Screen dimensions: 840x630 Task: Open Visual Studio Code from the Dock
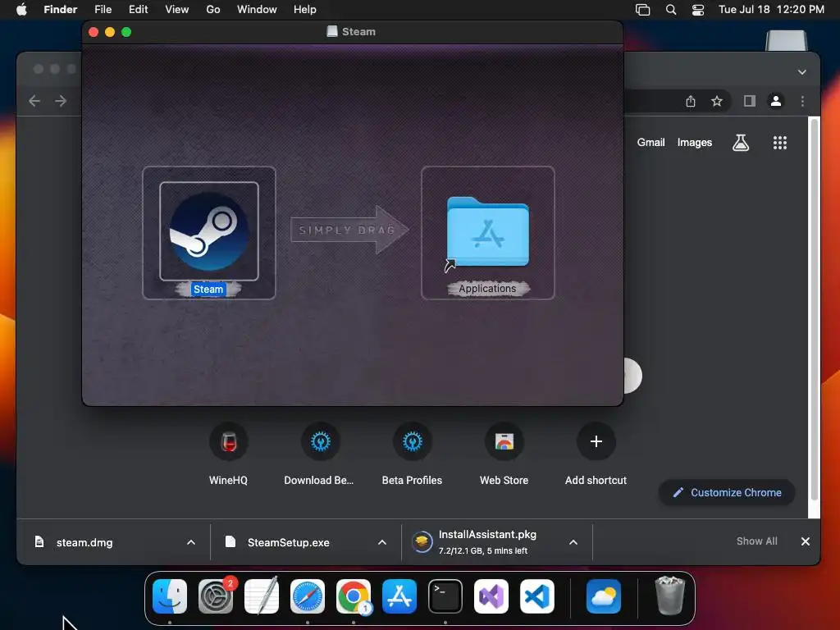537,596
